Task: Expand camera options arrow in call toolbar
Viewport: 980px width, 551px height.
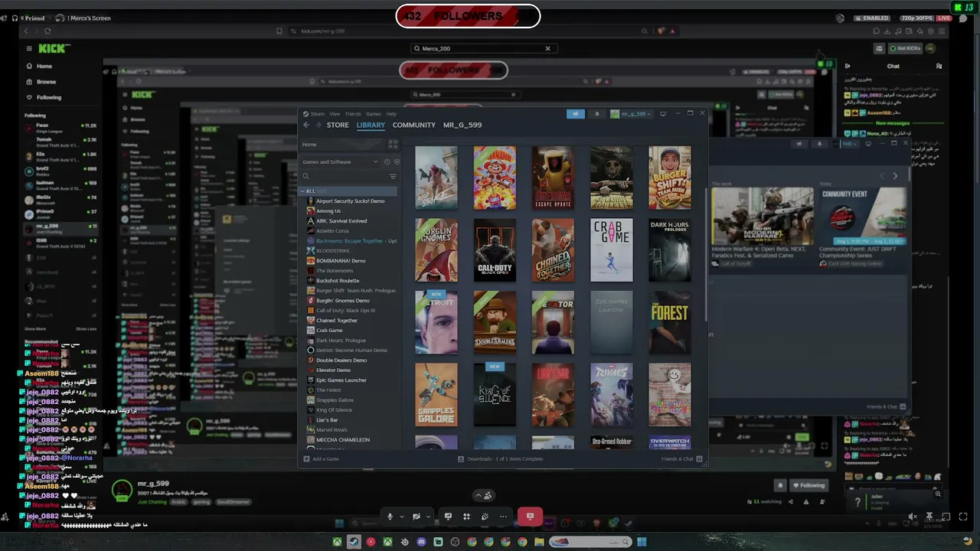Action: (427, 517)
